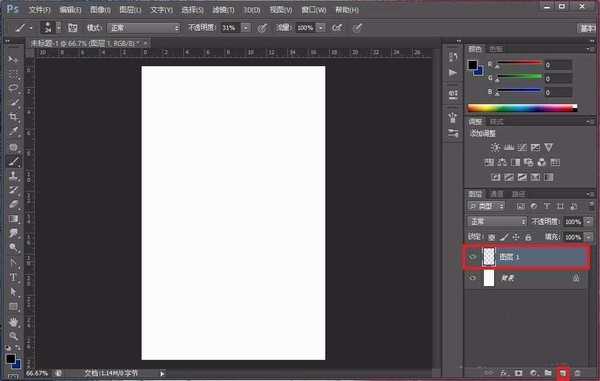This screenshot has width=600, height=381.
Task: Expand the layer opacity dropdown arrow
Action: click(589, 221)
